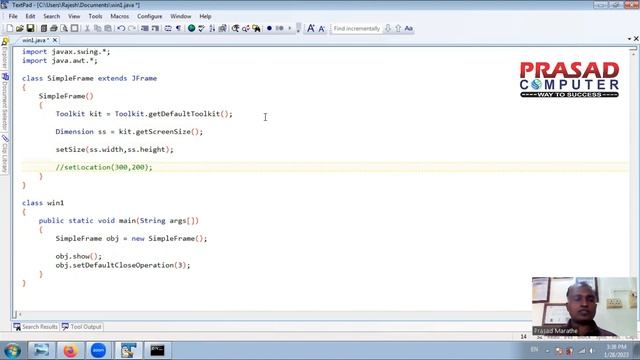Viewport: 640px width, 360px height.
Task: Redo the last undone edit
Action: click(x=131, y=29)
